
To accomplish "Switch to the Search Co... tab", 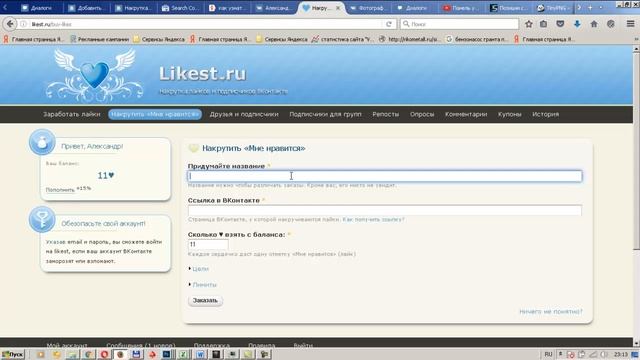I will click(180, 8).
